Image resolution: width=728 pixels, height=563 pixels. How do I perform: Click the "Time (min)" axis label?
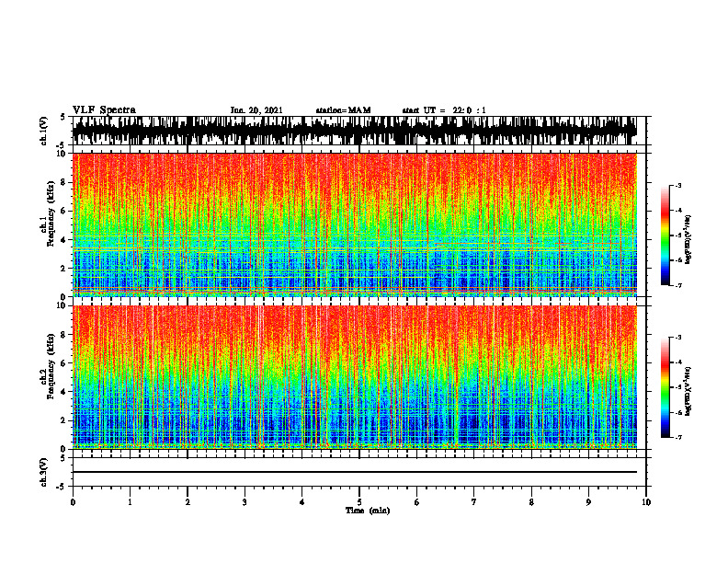368,511
